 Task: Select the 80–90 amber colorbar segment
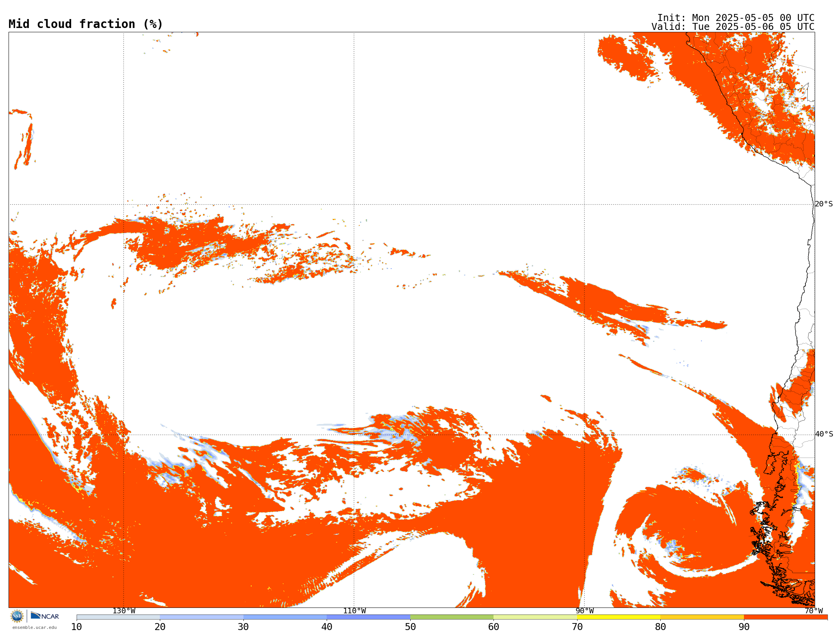(x=702, y=617)
